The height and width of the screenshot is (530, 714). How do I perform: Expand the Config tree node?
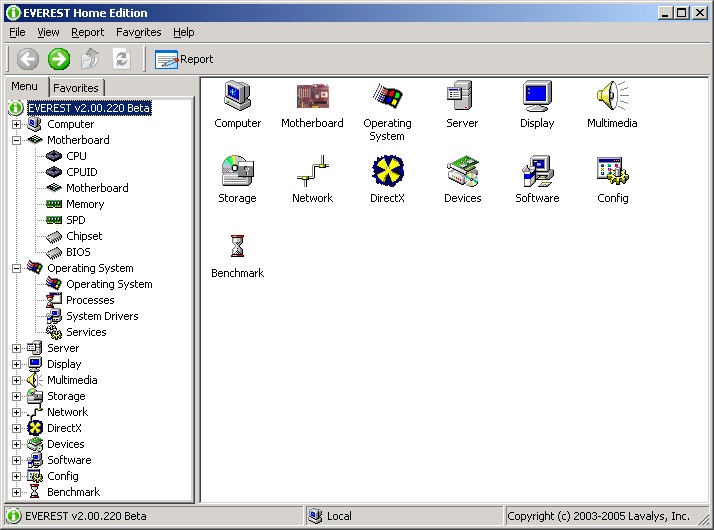click(x=16, y=476)
